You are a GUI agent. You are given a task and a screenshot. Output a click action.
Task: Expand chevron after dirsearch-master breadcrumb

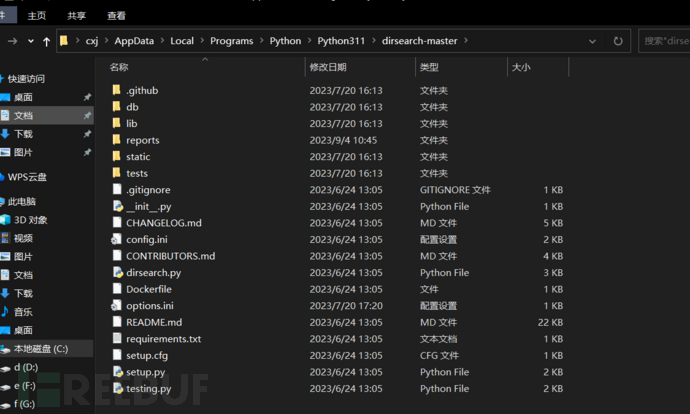466,41
